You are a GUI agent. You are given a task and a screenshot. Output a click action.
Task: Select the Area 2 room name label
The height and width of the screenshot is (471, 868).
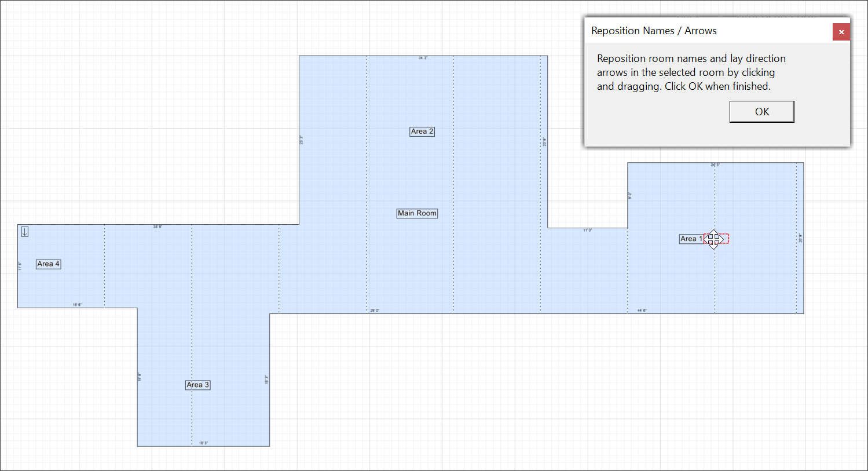click(422, 132)
